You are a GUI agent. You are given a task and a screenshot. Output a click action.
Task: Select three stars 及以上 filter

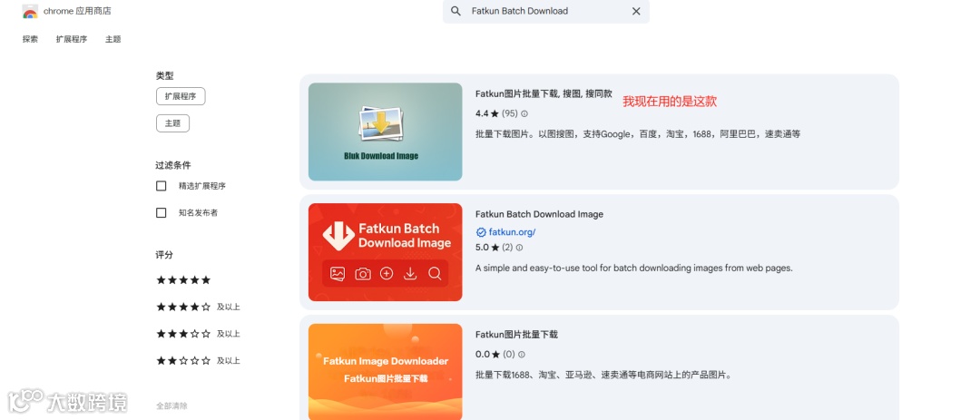[198, 334]
